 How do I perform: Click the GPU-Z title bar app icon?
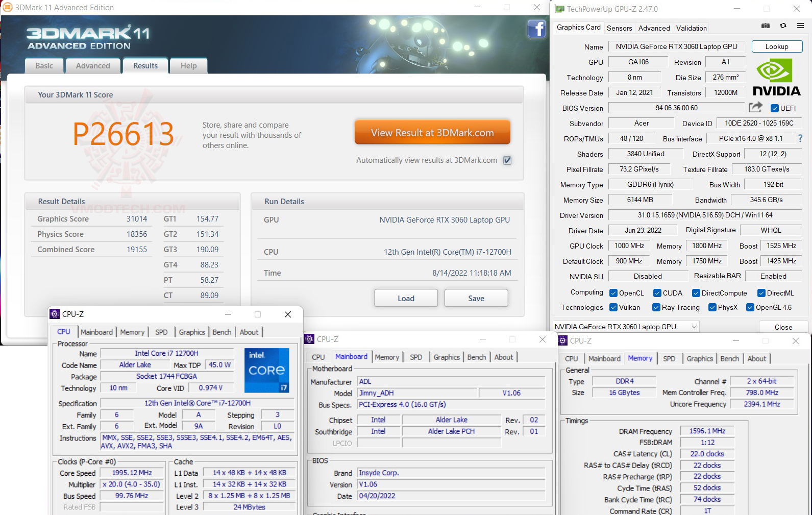[560, 9]
